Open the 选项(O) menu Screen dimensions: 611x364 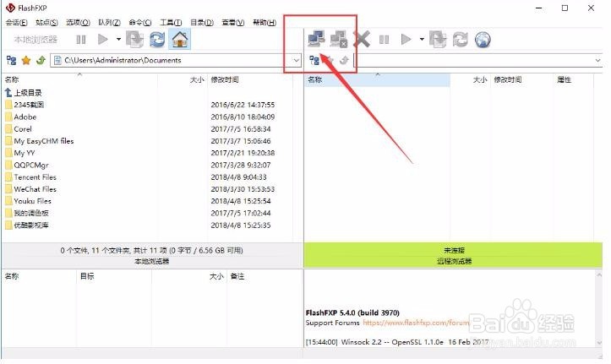click(78, 23)
